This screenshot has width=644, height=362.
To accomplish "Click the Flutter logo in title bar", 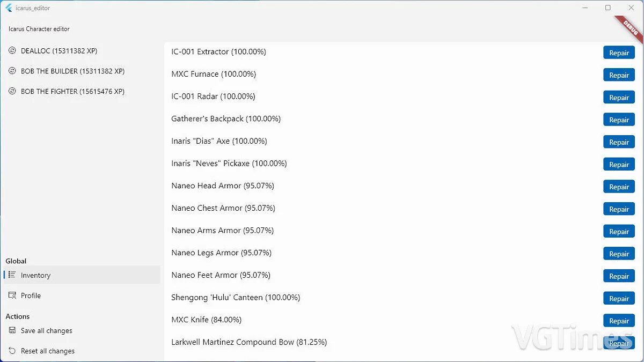I will click(9, 8).
